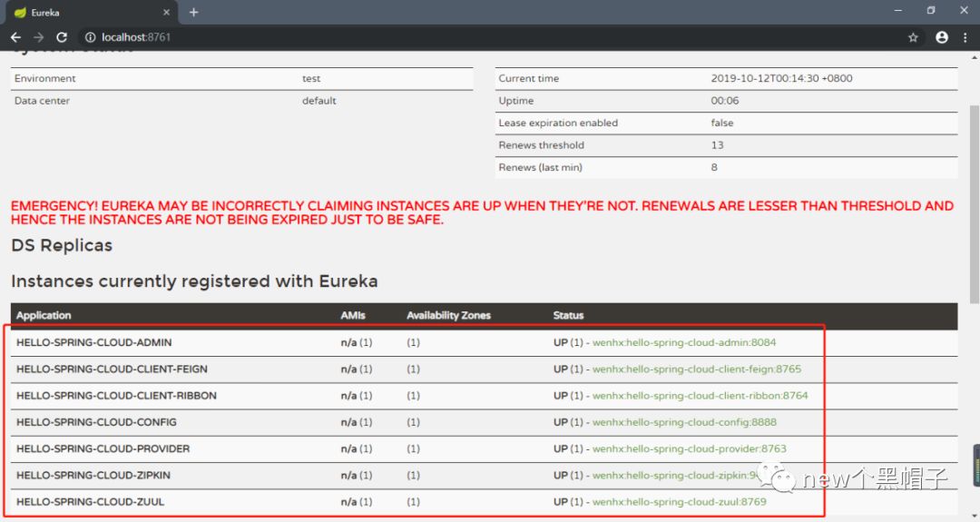
Task: Click the Status column header
Action: (568, 316)
